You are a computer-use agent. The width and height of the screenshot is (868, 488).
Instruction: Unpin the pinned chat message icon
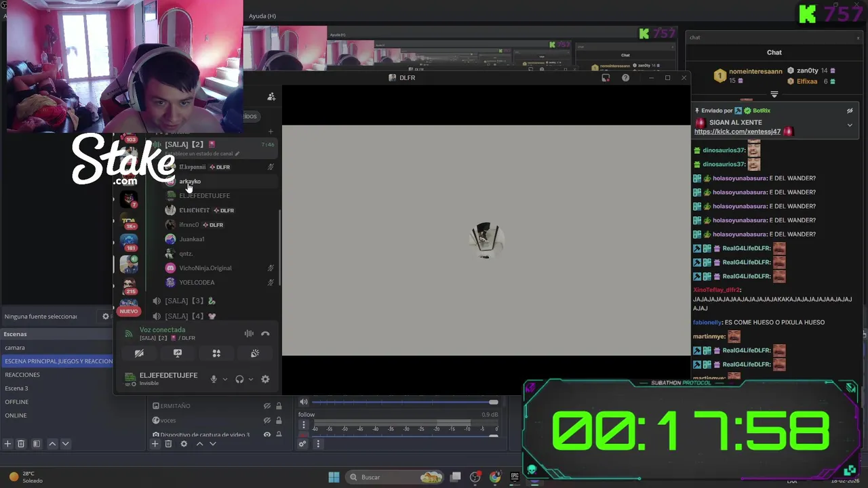coord(850,110)
